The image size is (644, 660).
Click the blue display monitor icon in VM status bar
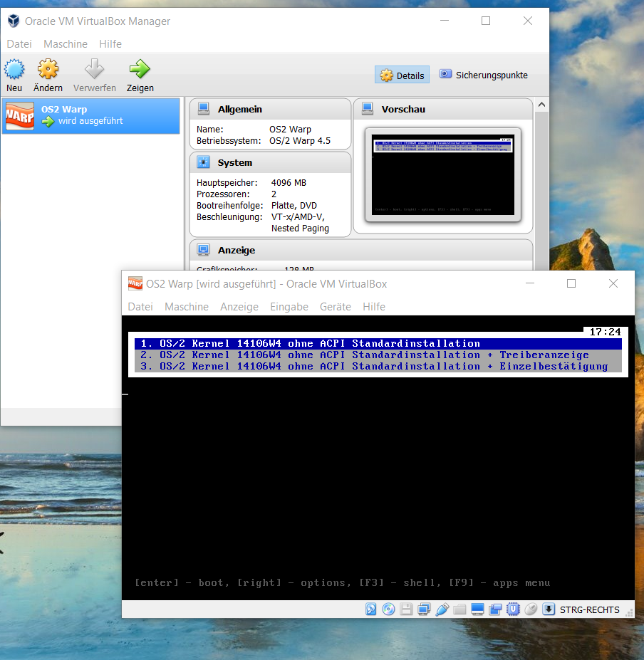click(477, 609)
